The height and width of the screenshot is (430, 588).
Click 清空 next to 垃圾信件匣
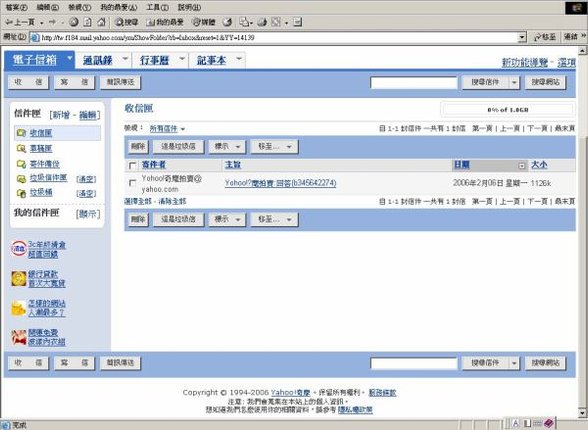(86, 179)
